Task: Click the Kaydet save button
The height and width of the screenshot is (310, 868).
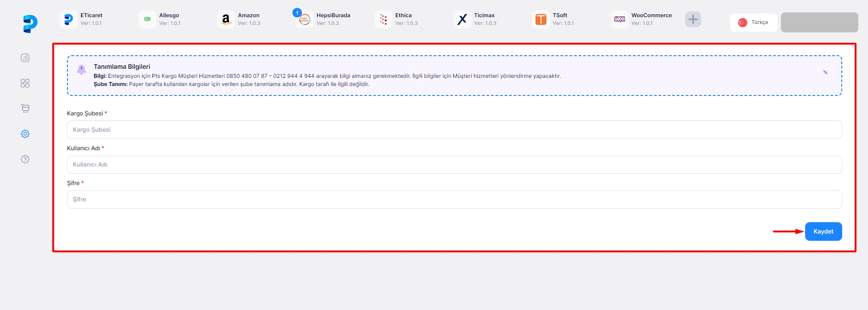Action: (823, 231)
